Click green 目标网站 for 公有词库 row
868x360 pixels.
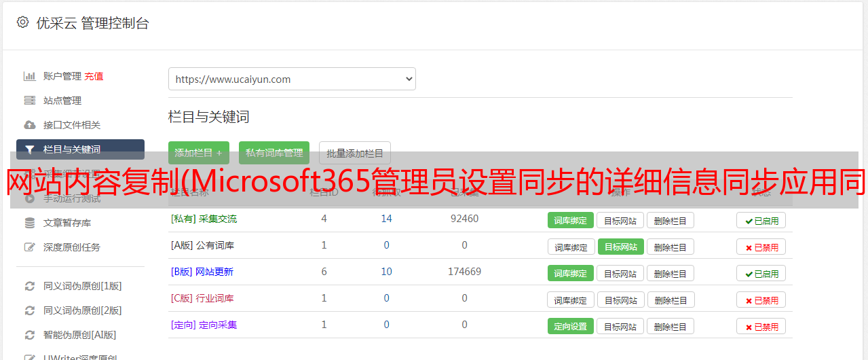[x=620, y=247]
